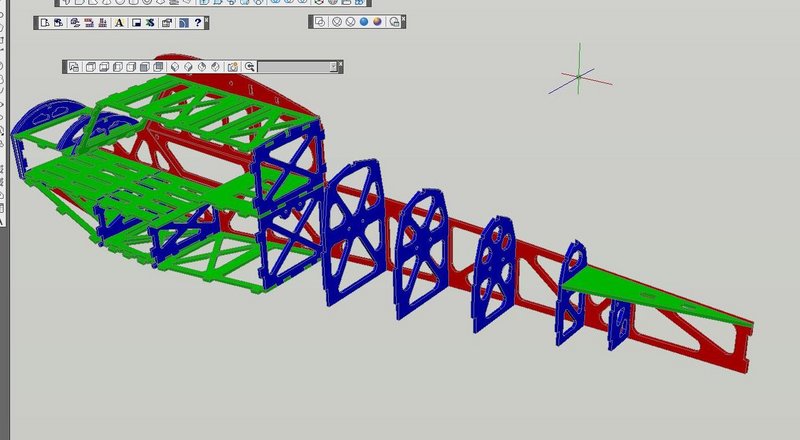The height and width of the screenshot is (440, 800).
Task: Click the letter A text tool icon
Action: (119, 22)
